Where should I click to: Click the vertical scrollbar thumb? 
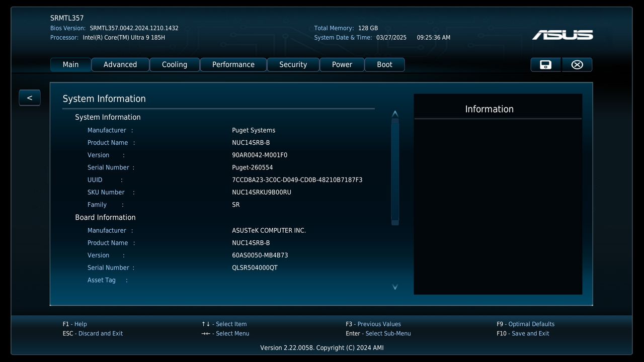pyautogui.click(x=395, y=171)
